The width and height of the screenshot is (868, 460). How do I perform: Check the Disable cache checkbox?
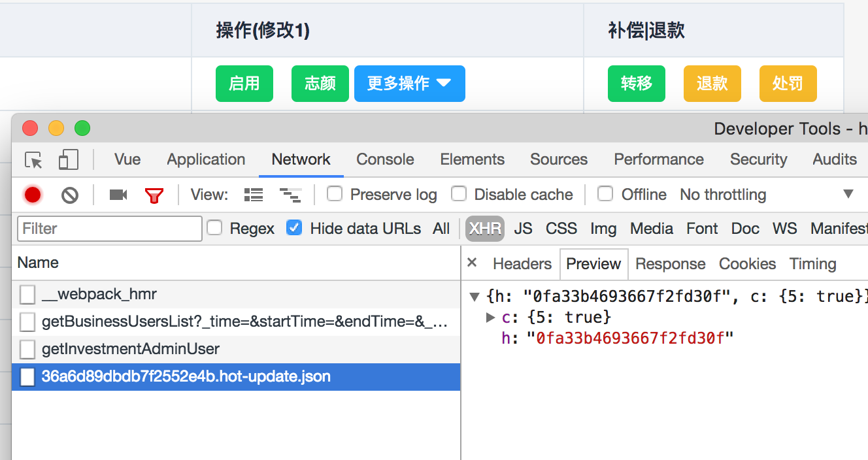459,194
